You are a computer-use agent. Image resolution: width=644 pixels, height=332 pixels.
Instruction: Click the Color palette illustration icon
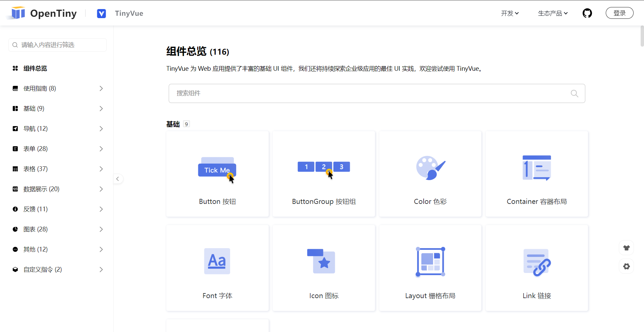430,168
